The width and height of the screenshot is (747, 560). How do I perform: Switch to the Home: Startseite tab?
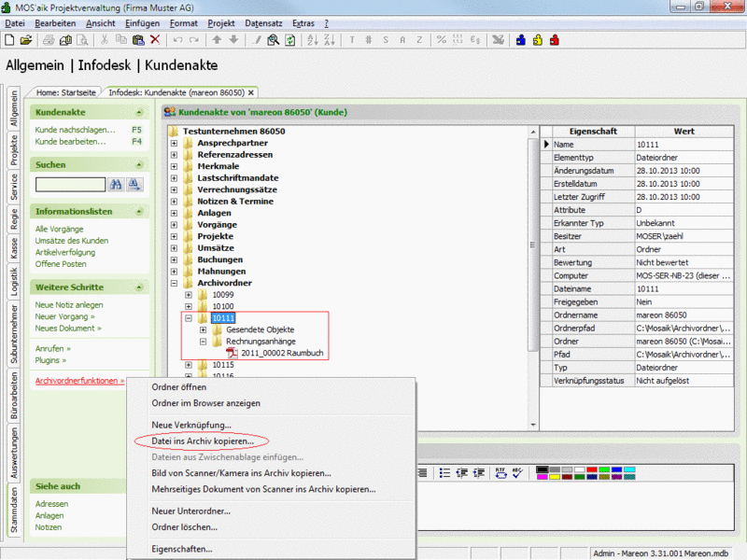[65, 92]
